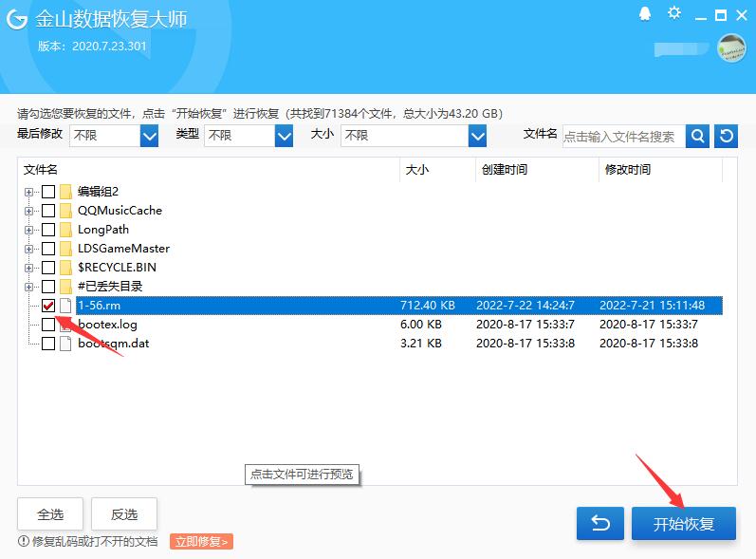
Task: Expand the LDSGameMaster tree node
Action: coord(28,249)
